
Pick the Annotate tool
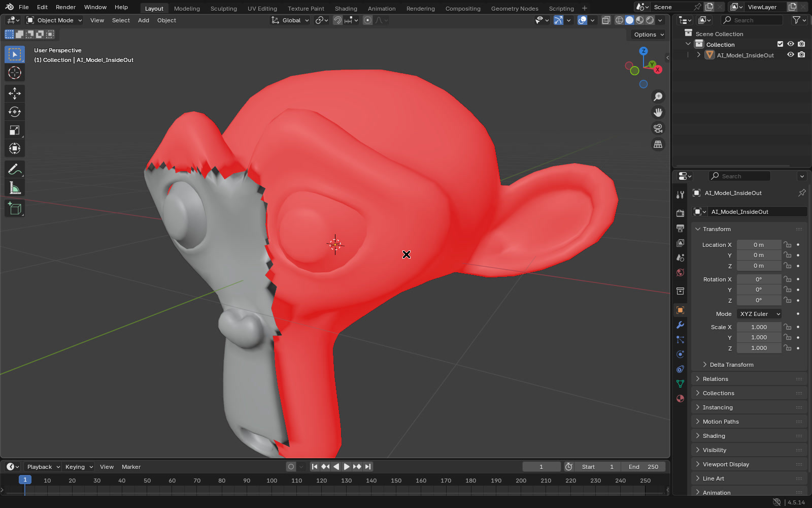(x=15, y=169)
